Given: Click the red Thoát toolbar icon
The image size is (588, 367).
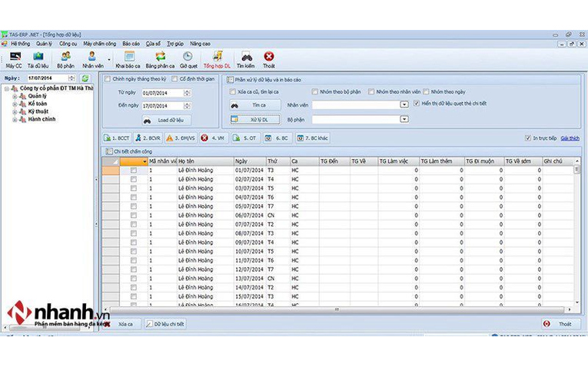Looking at the screenshot, I should [269, 57].
